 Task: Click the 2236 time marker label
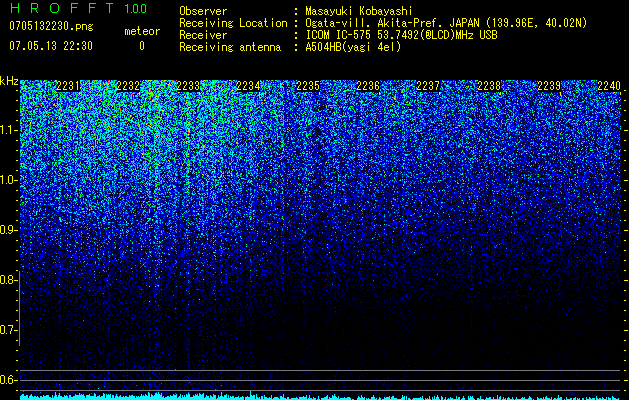pyautogui.click(x=368, y=86)
